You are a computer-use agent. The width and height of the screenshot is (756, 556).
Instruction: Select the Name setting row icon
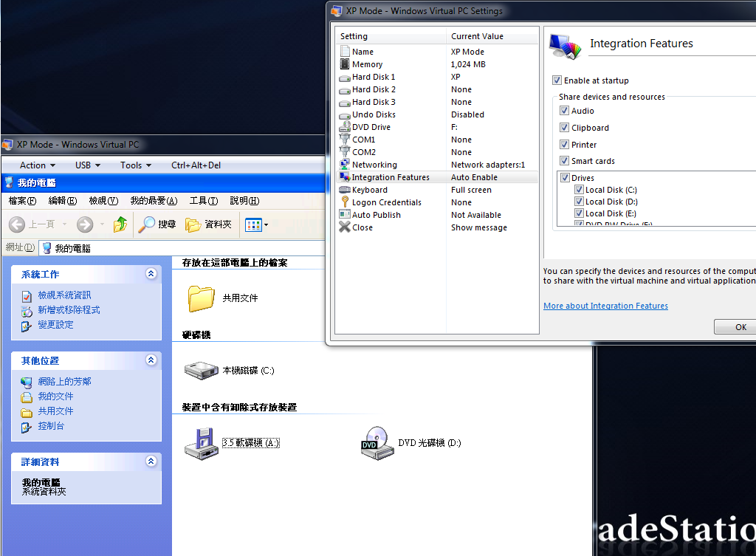click(x=345, y=51)
